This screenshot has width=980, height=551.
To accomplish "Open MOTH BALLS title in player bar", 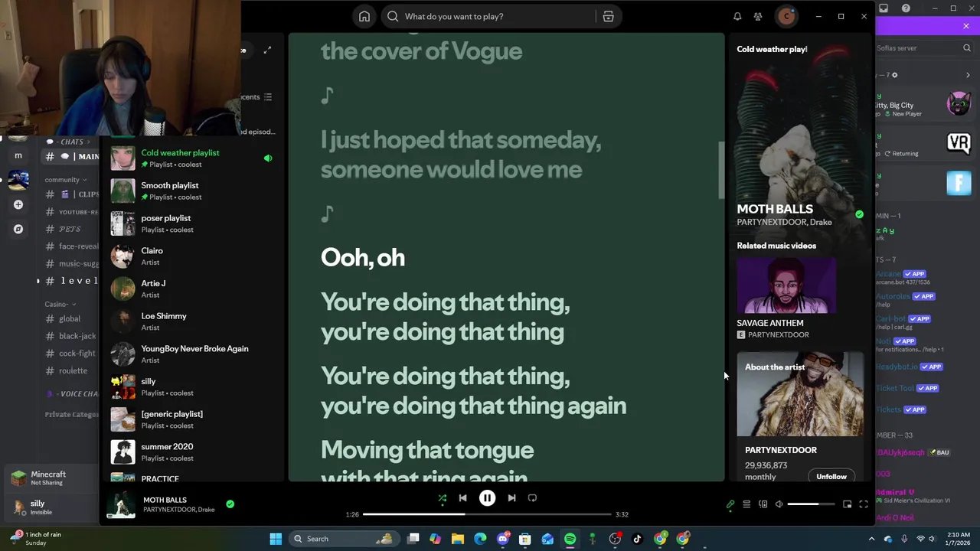I will coord(165,500).
